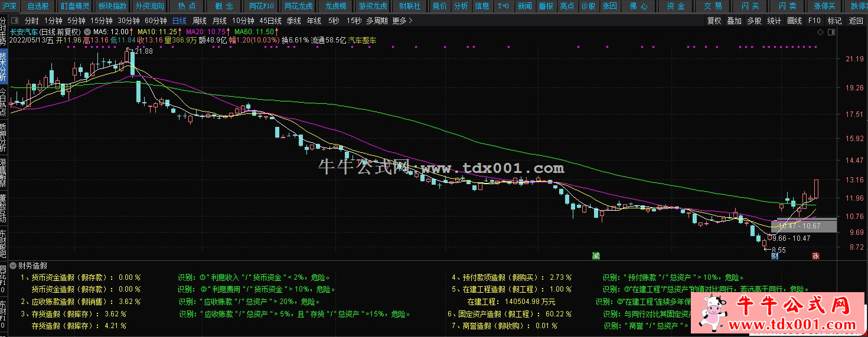
Task: Open the 自选股 watchlist
Action: coord(38,6)
